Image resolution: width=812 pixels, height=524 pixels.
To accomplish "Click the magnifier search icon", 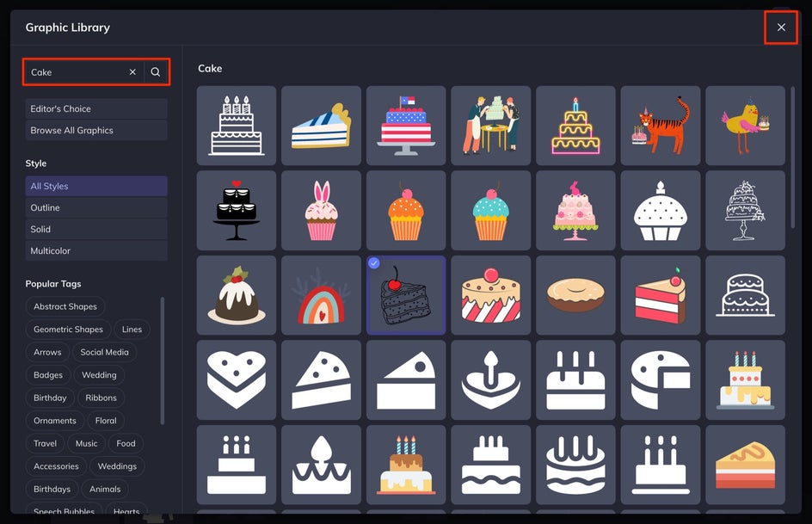I will [156, 72].
